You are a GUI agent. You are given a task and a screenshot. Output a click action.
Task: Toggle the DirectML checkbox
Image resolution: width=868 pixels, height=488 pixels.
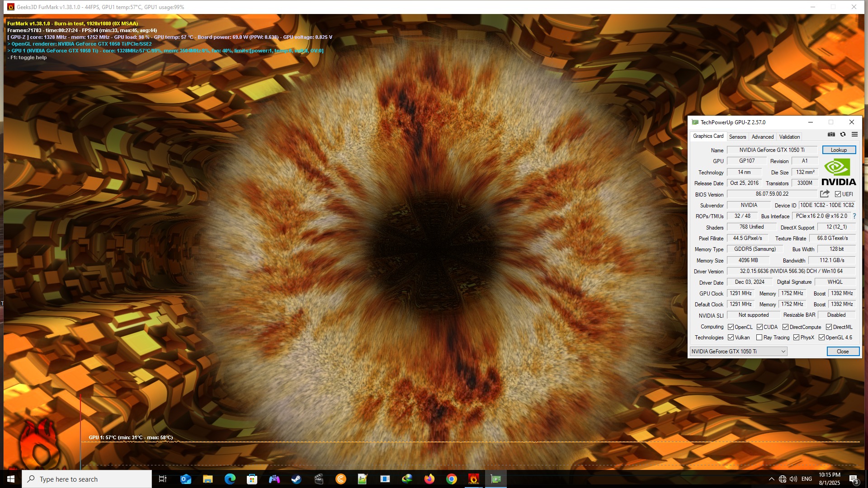tap(829, 327)
